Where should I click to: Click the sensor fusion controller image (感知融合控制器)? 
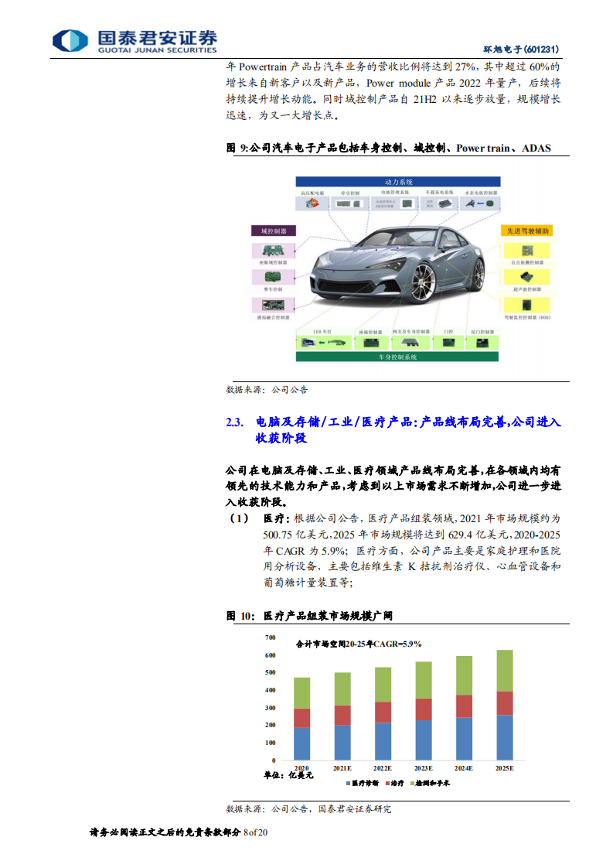274,305
